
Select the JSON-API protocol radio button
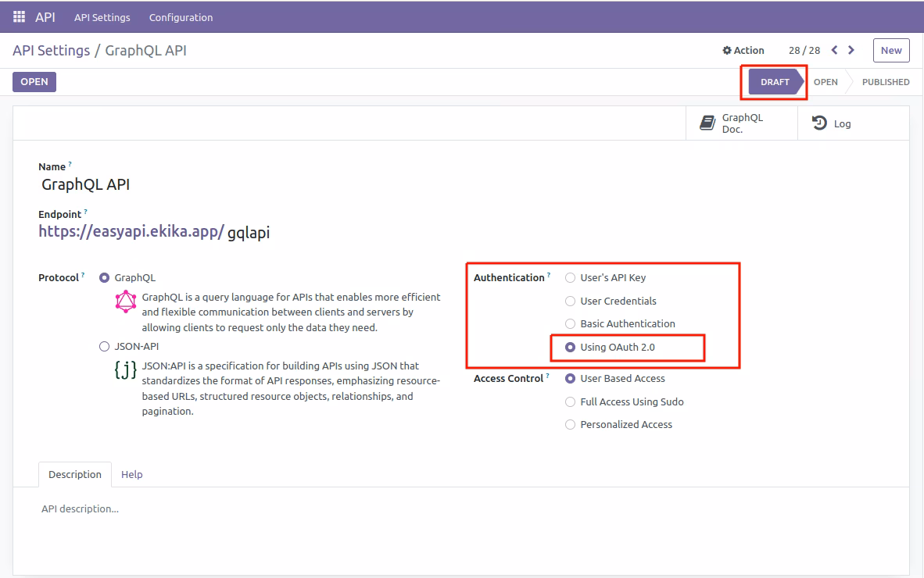104,347
